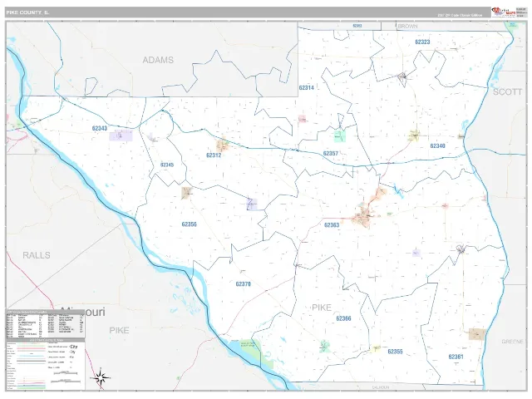Click ZIP code label 62340
This screenshot has width=532, height=399.
pyautogui.click(x=437, y=146)
